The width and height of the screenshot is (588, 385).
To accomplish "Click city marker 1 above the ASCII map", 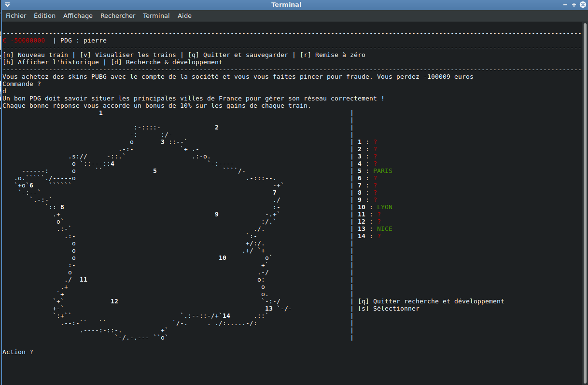I will [x=101, y=113].
